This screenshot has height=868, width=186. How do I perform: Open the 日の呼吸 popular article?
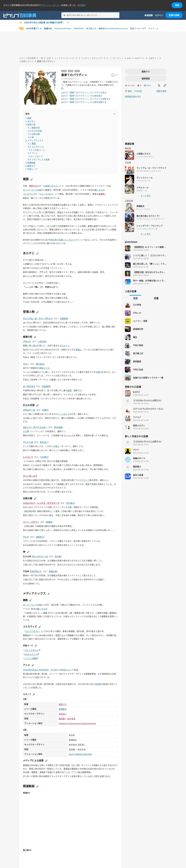[x=137, y=305]
